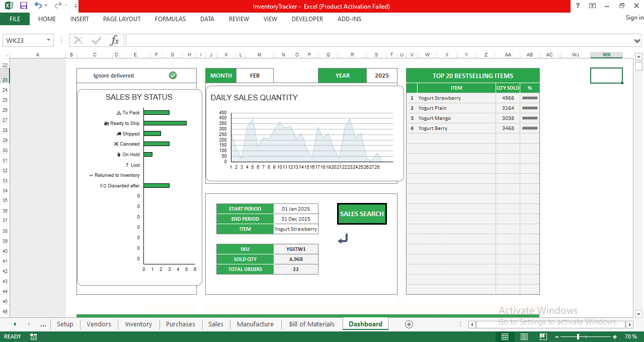Select the 2025 year cell
The image size is (644, 342).
pos(382,76)
